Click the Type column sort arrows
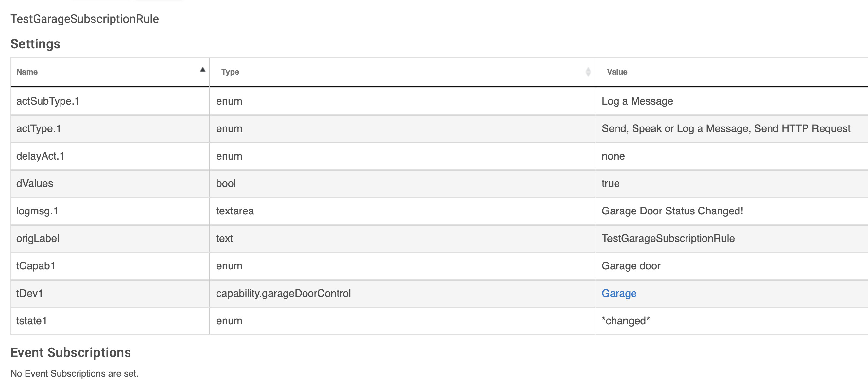 pos(588,72)
